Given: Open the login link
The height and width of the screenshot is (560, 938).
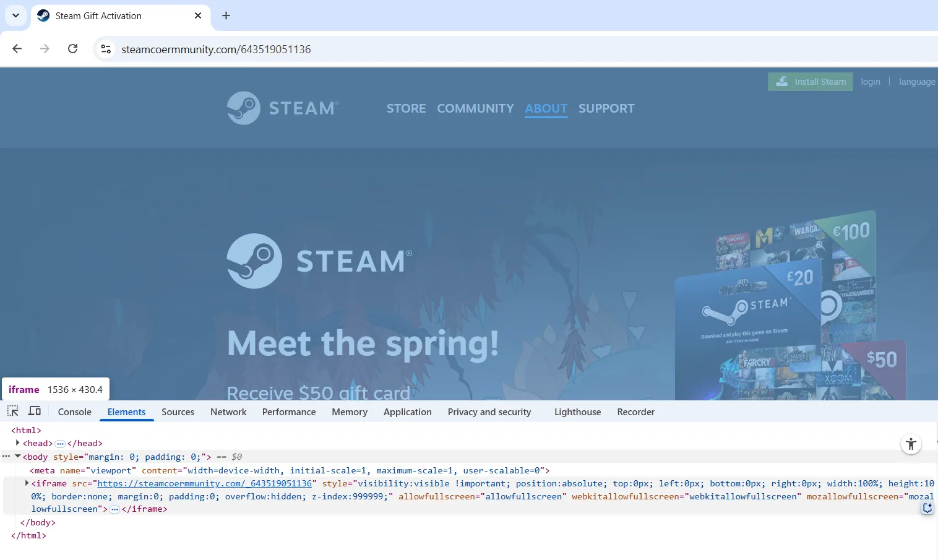Looking at the screenshot, I should (x=871, y=82).
